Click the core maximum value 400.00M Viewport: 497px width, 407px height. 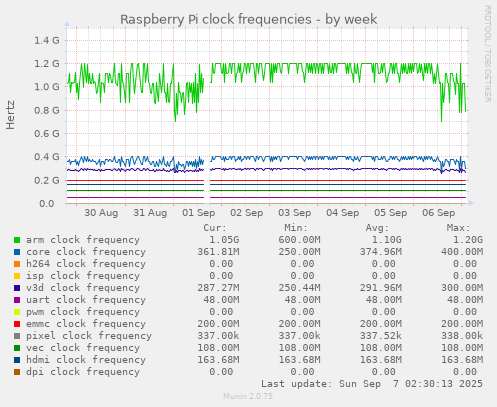point(462,252)
